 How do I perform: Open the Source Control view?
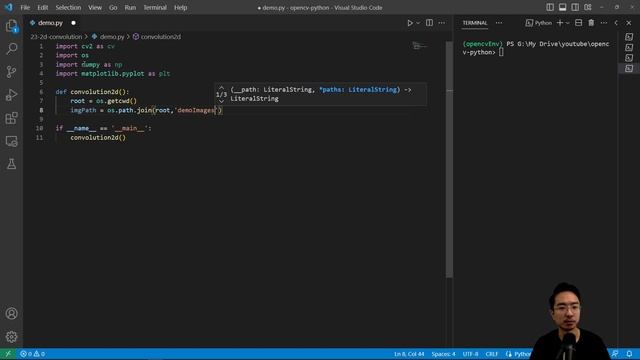tap(11, 72)
